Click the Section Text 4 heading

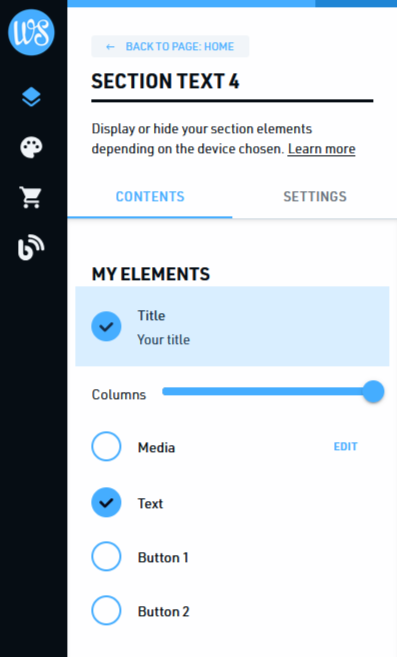click(165, 81)
